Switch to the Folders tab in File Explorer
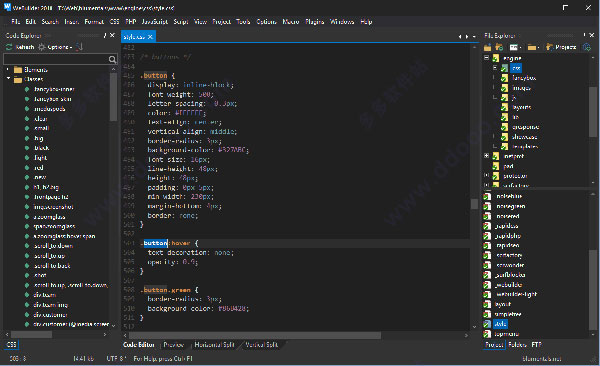The width and height of the screenshot is (600, 366). pos(517,345)
